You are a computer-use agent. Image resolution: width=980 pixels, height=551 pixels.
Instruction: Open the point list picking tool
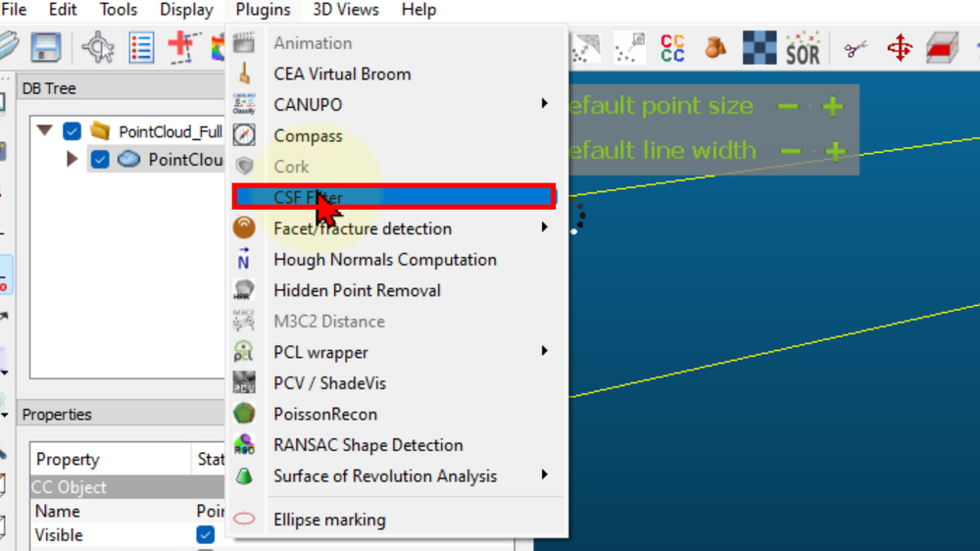141,47
